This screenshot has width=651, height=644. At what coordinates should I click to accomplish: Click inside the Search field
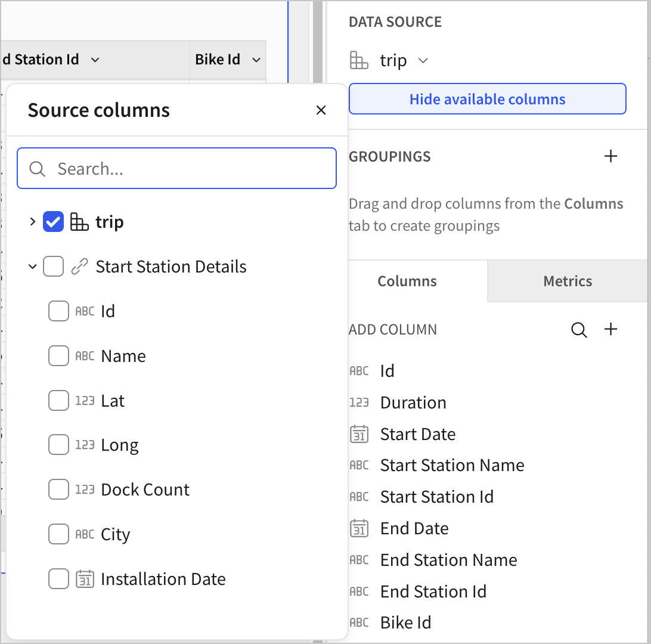(176, 168)
